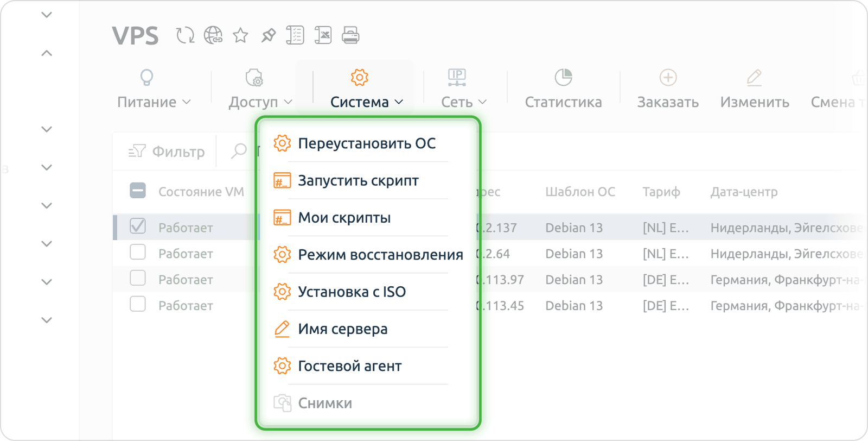Image resolution: width=868 pixels, height=441 pixels.
Task: Click the Система gear icon
Action: click(x=359, y=77)
